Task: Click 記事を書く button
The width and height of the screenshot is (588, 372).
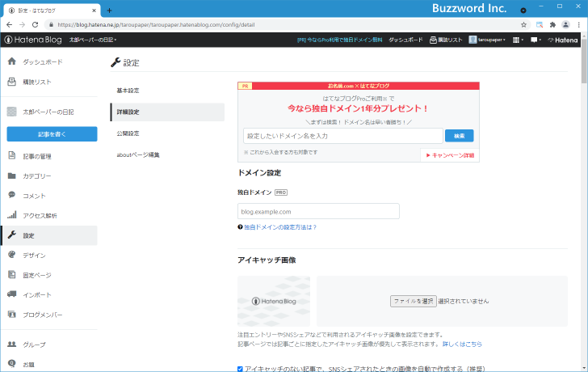Action: coord(52,134)
